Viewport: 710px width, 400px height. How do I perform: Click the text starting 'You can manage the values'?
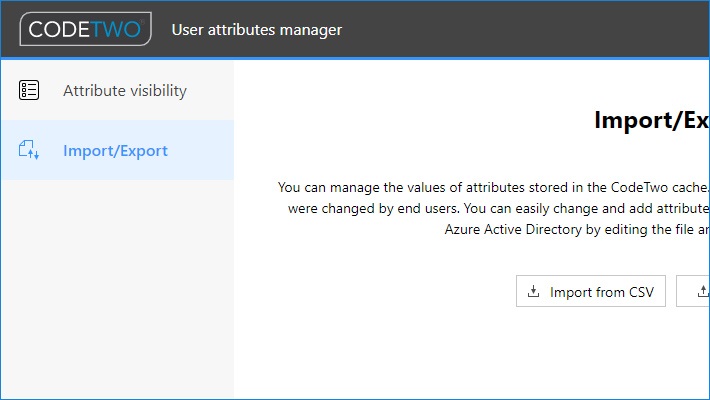[x=493, y=187]
